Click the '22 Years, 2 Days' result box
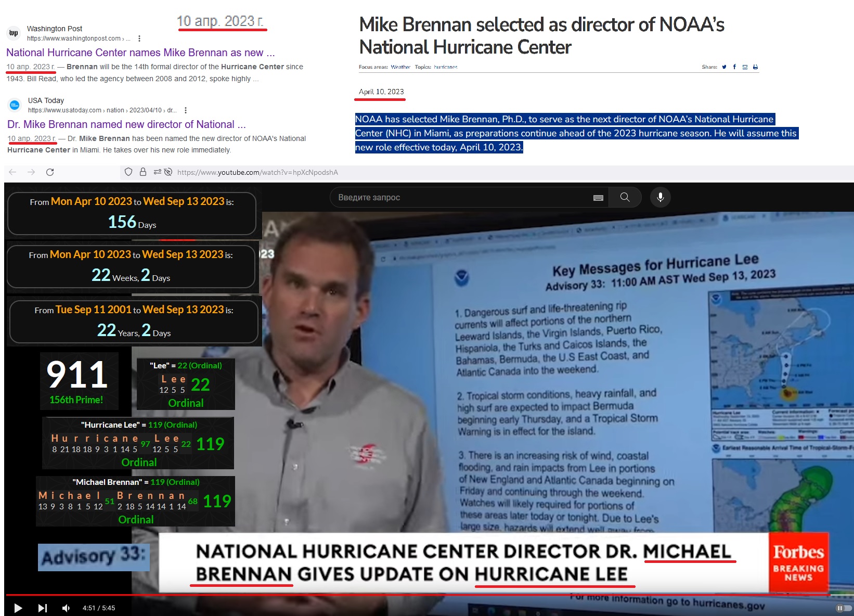The height and width of the screenshot is (616, 854). (134, 322)
